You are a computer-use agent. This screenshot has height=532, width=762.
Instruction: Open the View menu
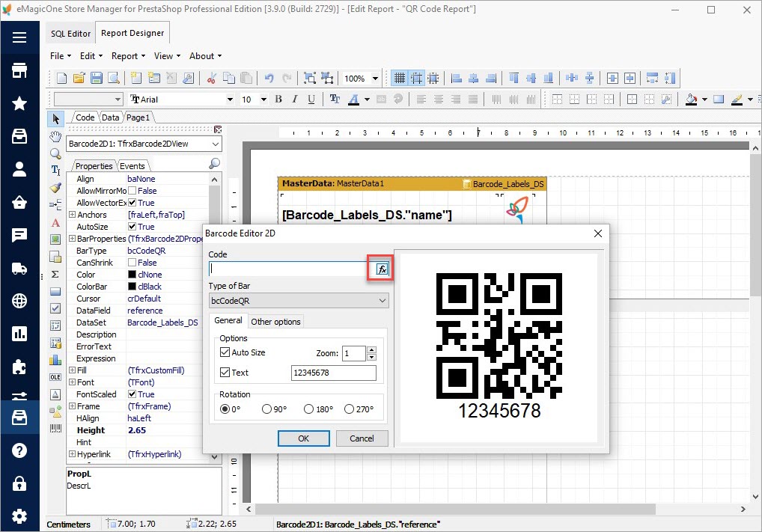pyautogui.click(x=167, y=56)
